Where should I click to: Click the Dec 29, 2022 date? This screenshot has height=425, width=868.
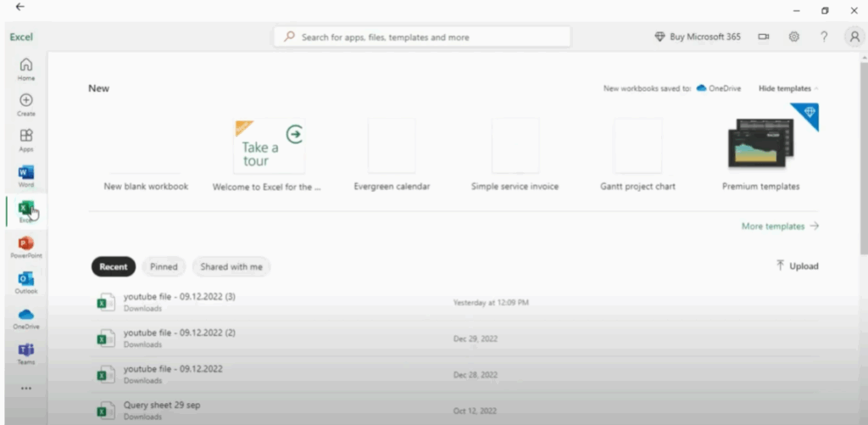click(475, 338)
